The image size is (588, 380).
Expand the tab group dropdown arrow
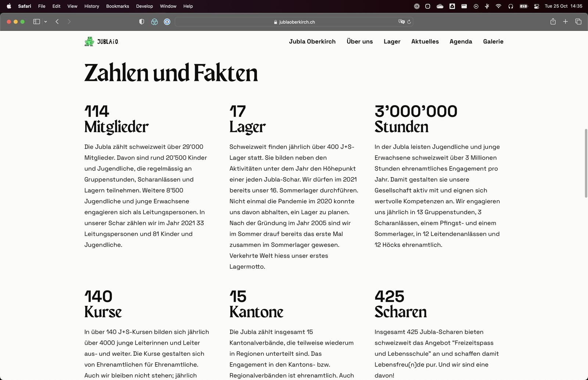pyautogui.click(x=46, y=22)
